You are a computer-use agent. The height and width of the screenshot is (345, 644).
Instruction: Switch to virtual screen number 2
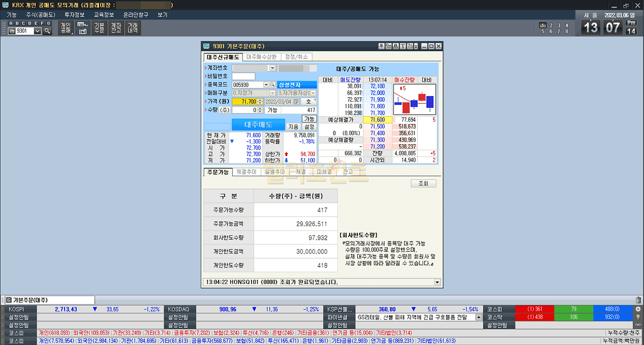click(x=550, y=25)
